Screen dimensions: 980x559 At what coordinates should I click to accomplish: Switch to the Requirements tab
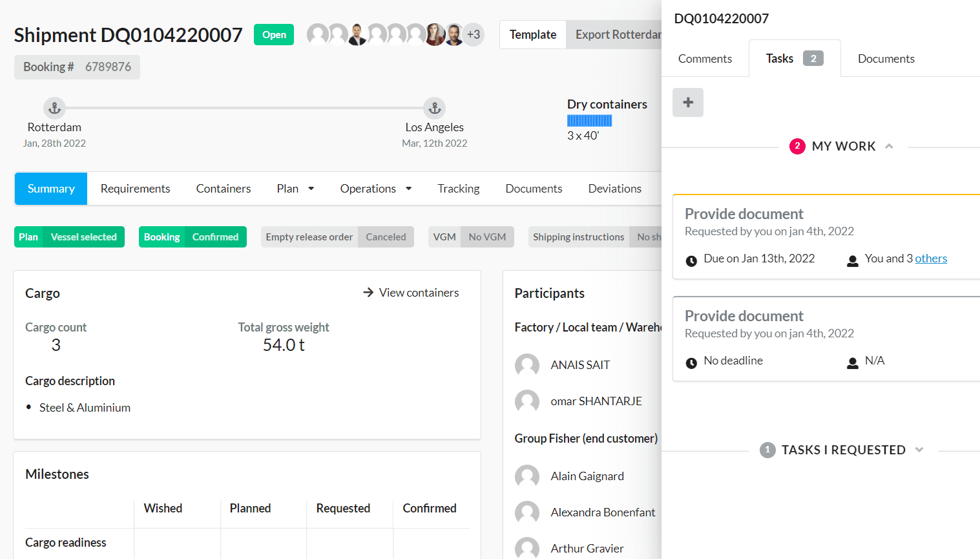coord(135,189)
